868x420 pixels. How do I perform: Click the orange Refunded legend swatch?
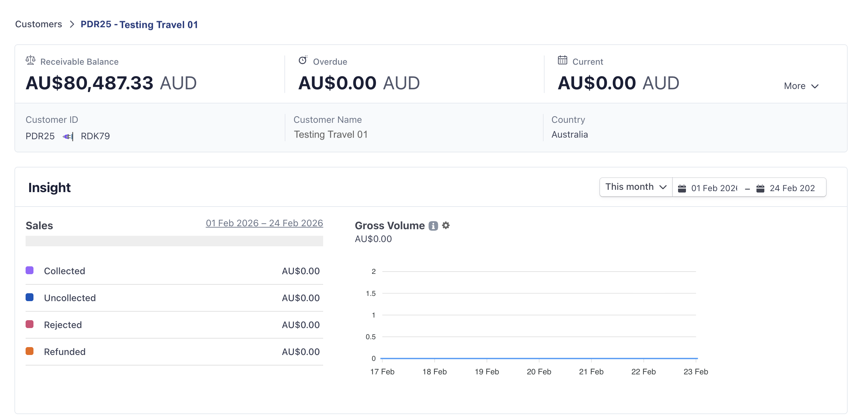[30, 351]
